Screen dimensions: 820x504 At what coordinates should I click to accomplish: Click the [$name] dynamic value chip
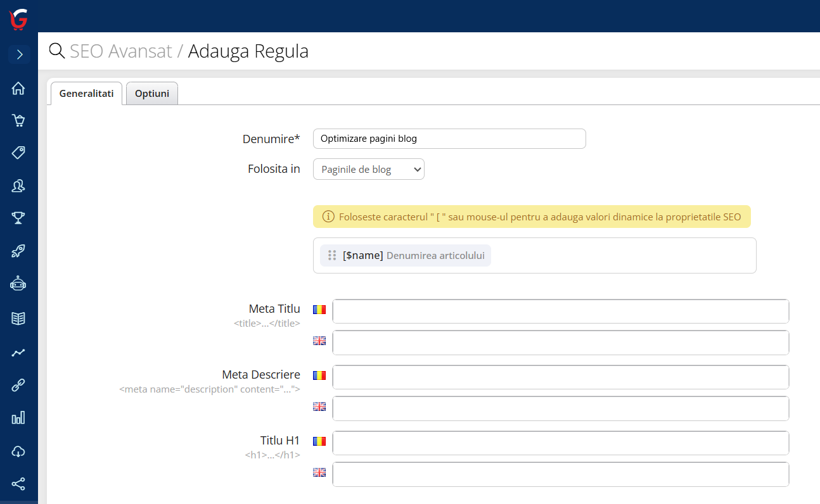[x=406, y=256]
